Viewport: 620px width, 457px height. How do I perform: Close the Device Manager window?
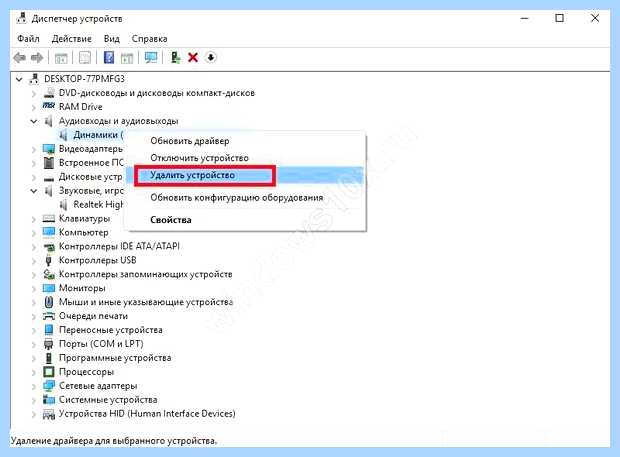coord(595,18)
